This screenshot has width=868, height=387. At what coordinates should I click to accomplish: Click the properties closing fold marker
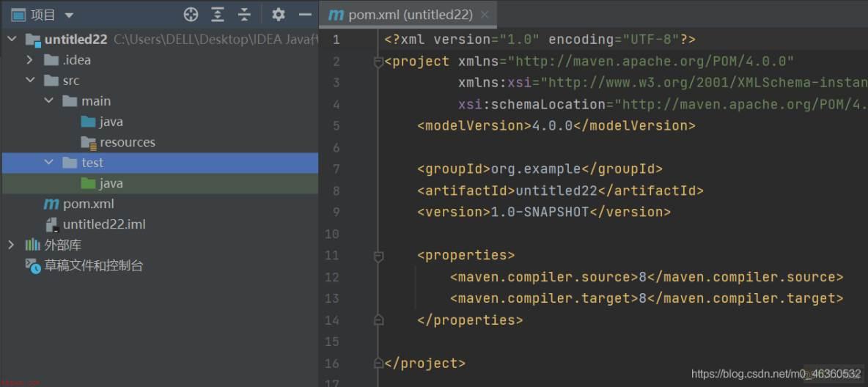pyautogui.click(x=378, y=320)
